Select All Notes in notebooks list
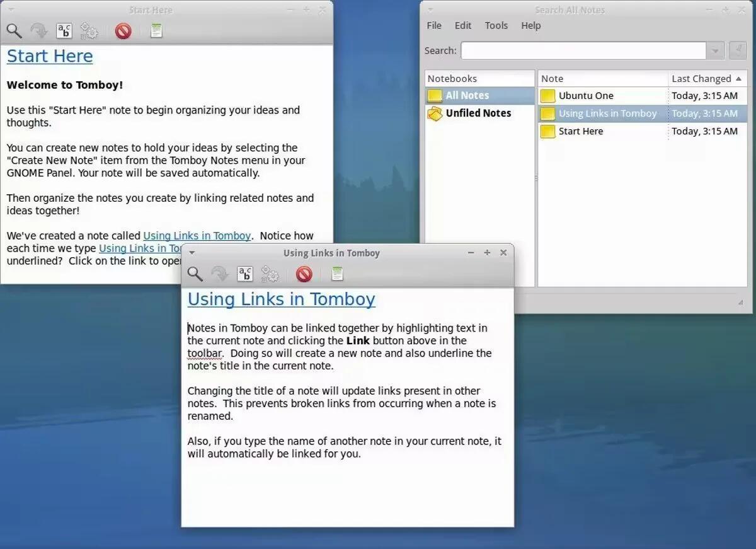Screen dimensions: 756x549 pos(480,96)
